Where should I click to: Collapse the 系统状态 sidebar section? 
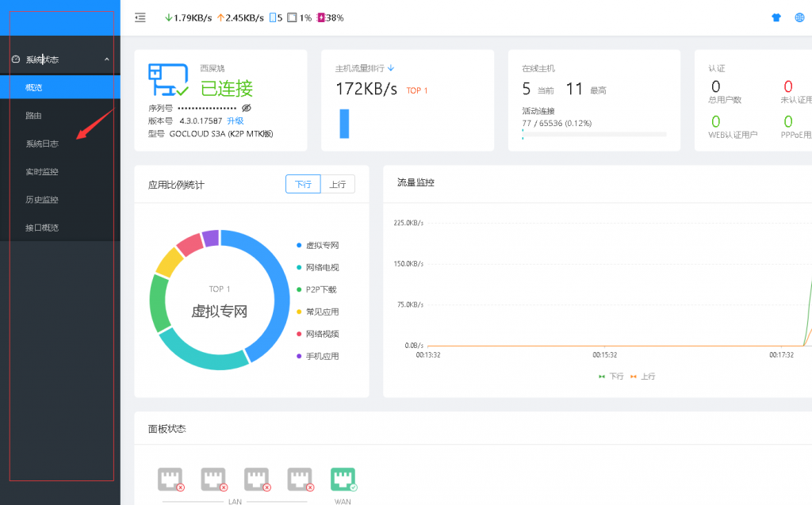click(x=106, y=59)
